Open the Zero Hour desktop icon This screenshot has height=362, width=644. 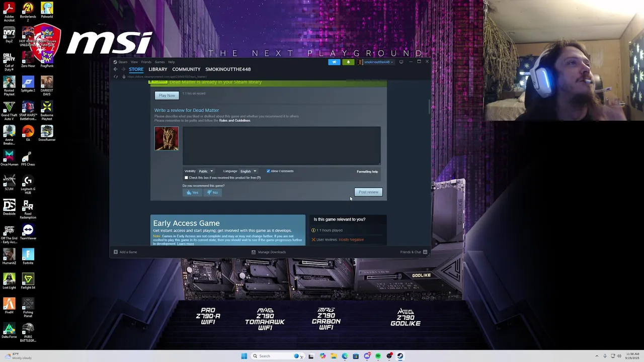(x=28, y=59)
